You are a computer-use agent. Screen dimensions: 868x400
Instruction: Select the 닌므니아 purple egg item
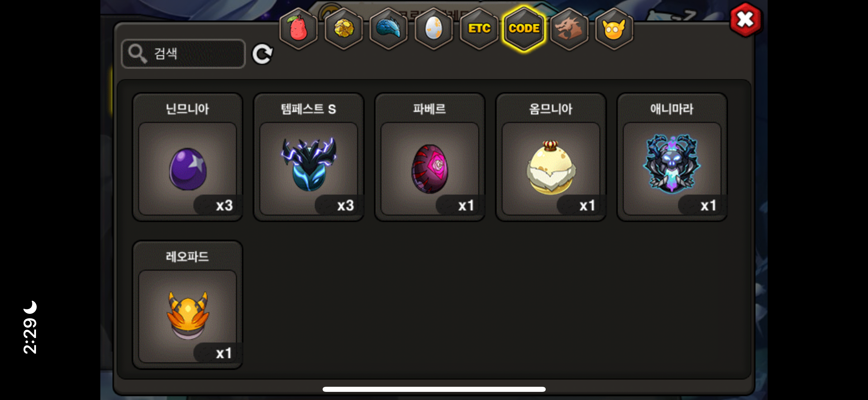point(187,157)
